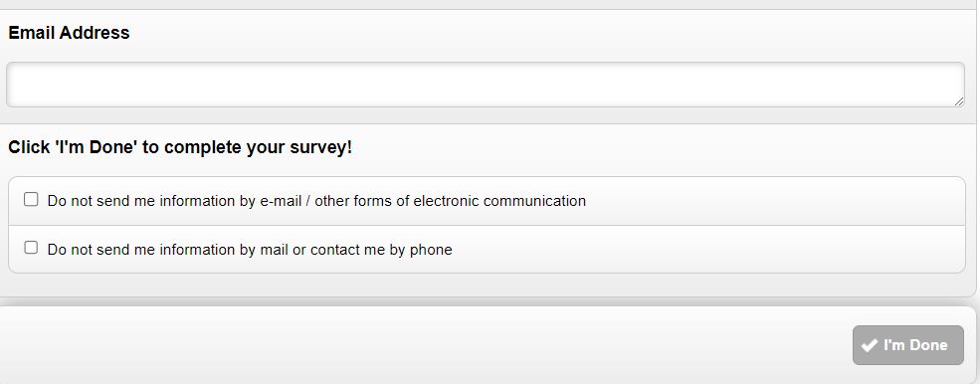Click inside the Email Address text box
This screenshot has width=980, height=384.
(486, 85)
